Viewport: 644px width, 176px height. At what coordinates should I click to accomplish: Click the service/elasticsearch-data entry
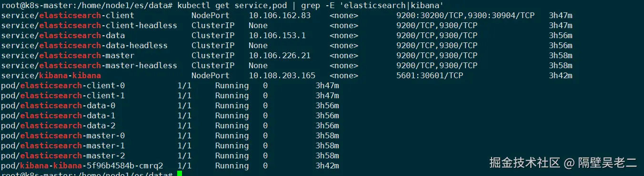tap(63, 35)
